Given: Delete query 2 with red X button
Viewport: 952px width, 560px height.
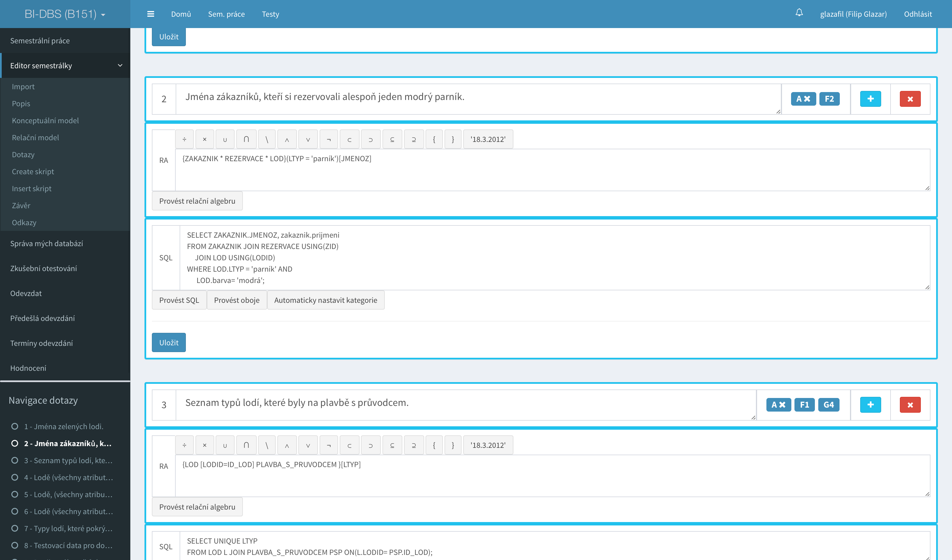Looking at the screenshot, I should (x=910, y=99).
